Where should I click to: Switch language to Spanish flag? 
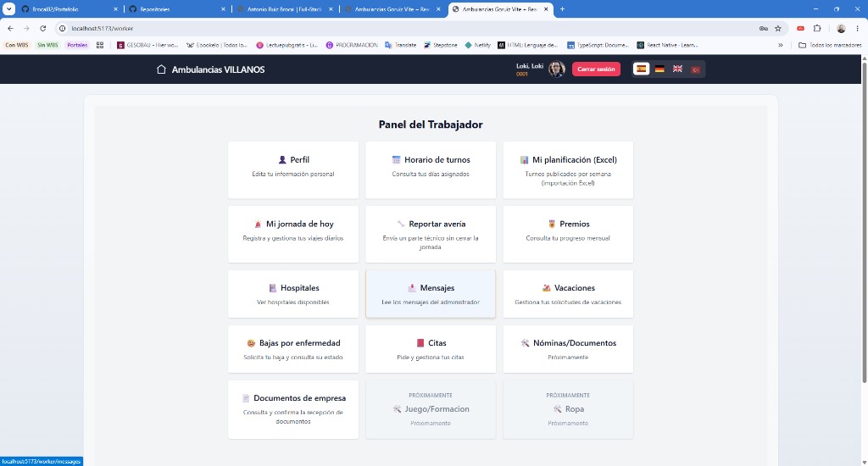tap(641, 69)
